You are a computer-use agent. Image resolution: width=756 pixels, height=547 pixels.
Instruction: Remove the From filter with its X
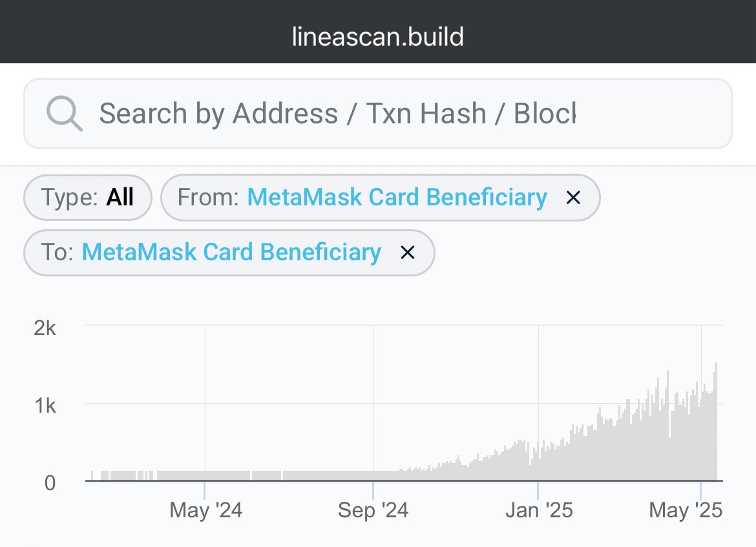[573, 198]
